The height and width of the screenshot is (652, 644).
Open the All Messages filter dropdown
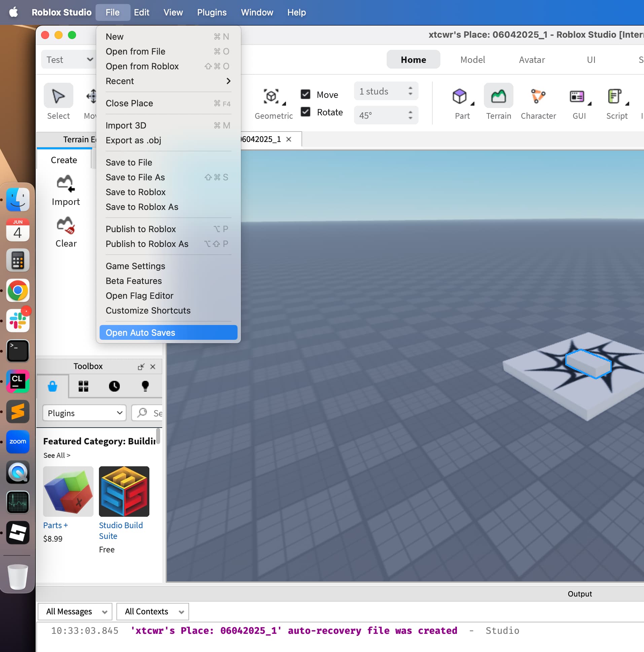click(75, 612)
